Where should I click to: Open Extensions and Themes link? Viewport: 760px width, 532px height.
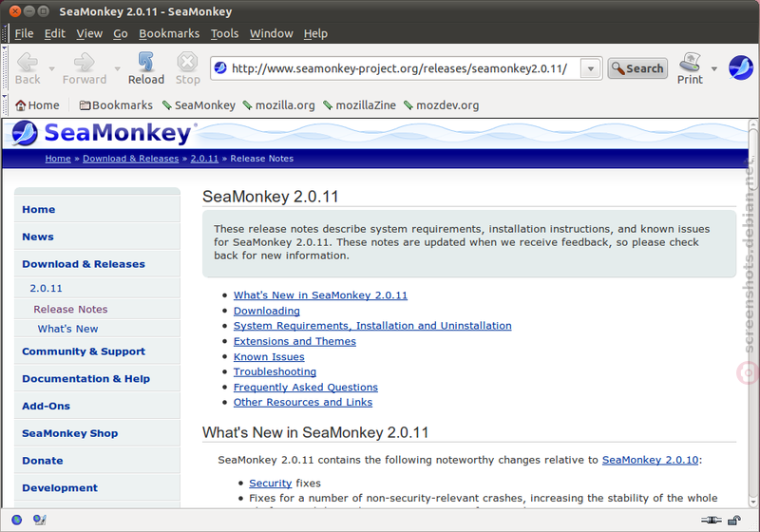(294, 341)
